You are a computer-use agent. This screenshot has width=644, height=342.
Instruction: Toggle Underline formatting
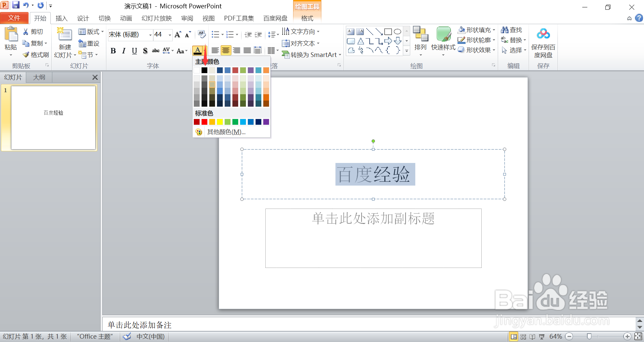click(135, 51)
